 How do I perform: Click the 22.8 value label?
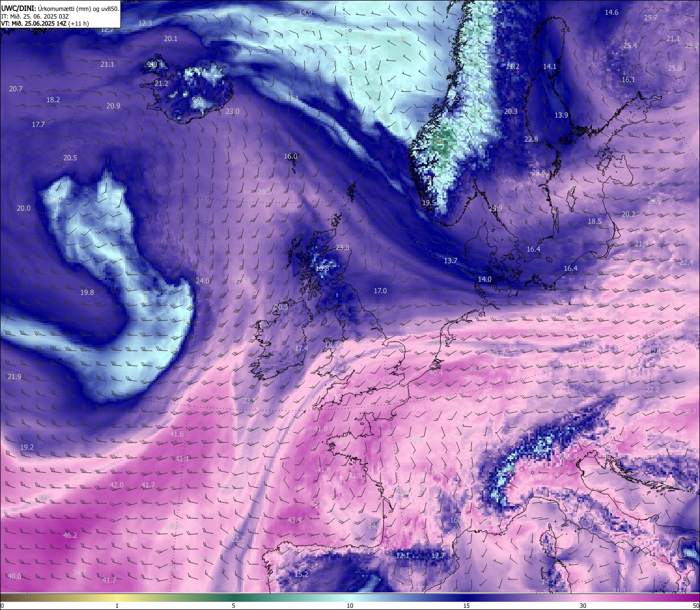pos(531,139)
